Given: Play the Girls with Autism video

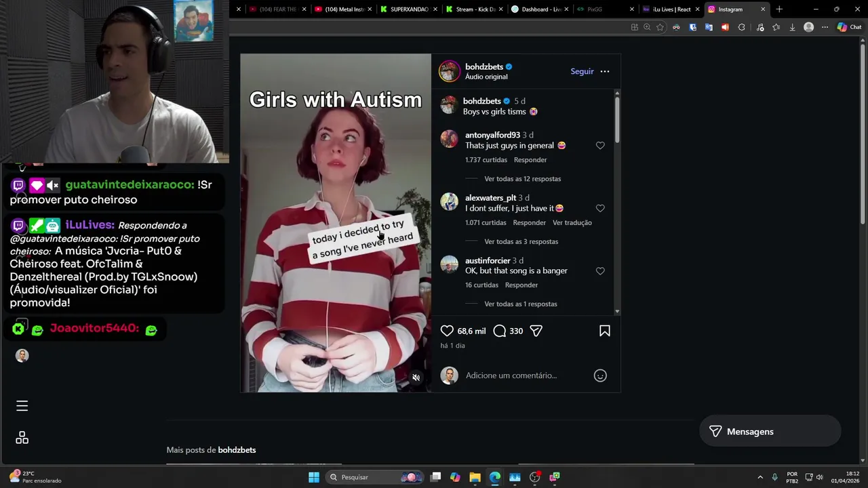Looking at the screenshot, I should 336,223.
